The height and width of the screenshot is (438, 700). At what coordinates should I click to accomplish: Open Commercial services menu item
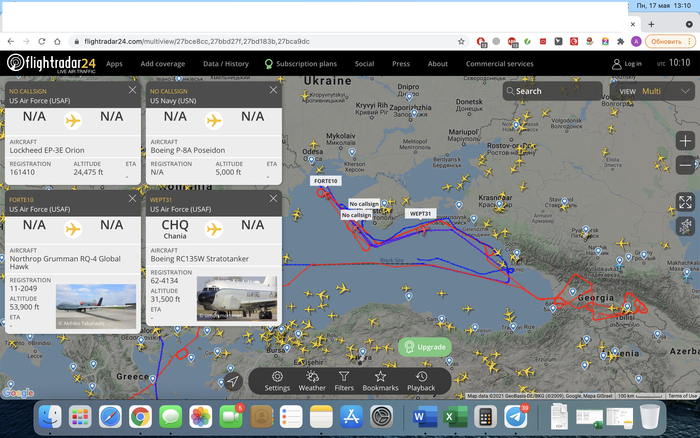click(x=500, y=64)
